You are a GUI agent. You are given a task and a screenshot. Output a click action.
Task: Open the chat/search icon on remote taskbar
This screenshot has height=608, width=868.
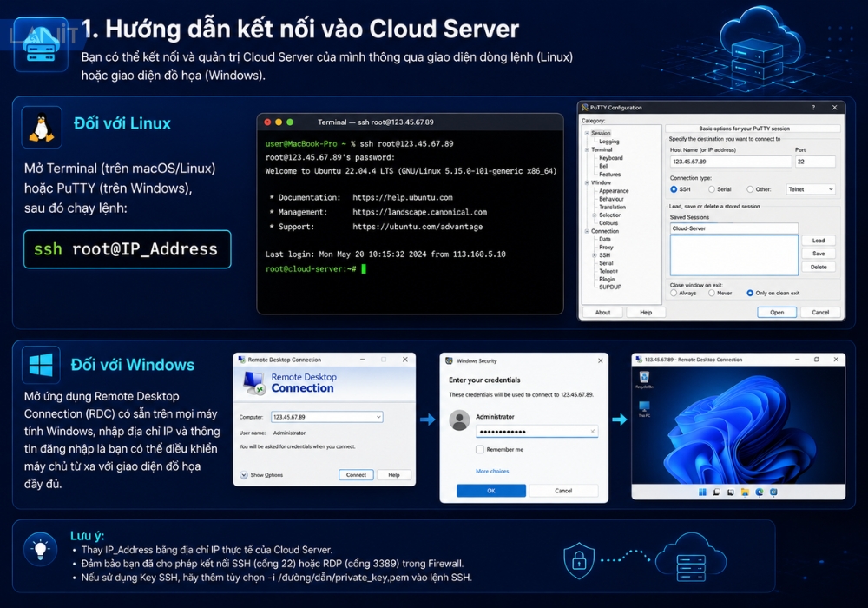pos(716,492)
